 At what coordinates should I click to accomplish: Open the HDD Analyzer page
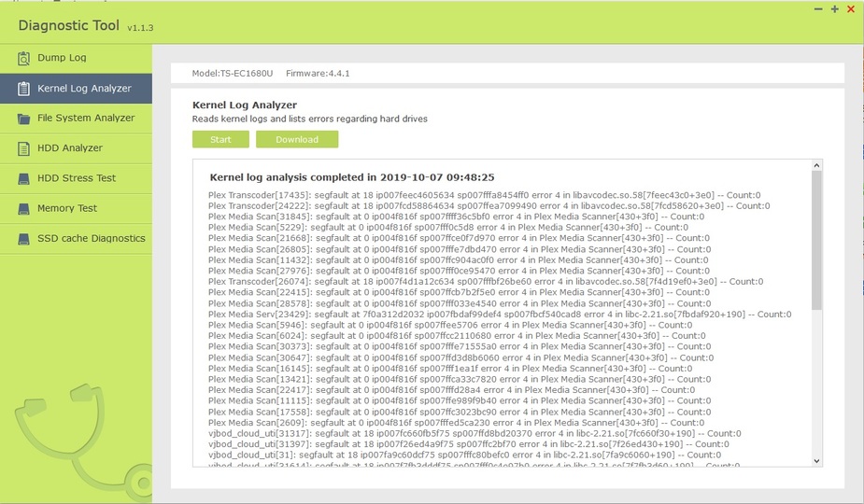pyautogui.click(x=76, y=148)
